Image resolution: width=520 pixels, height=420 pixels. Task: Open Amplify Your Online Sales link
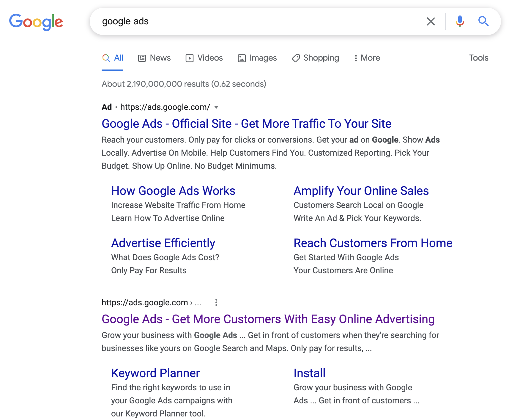pyautogui.click(x=361, y=191)
